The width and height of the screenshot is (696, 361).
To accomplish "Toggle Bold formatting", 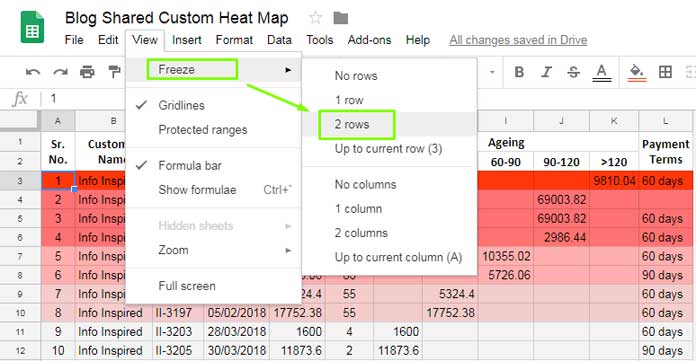I will (x=519, y=72).
